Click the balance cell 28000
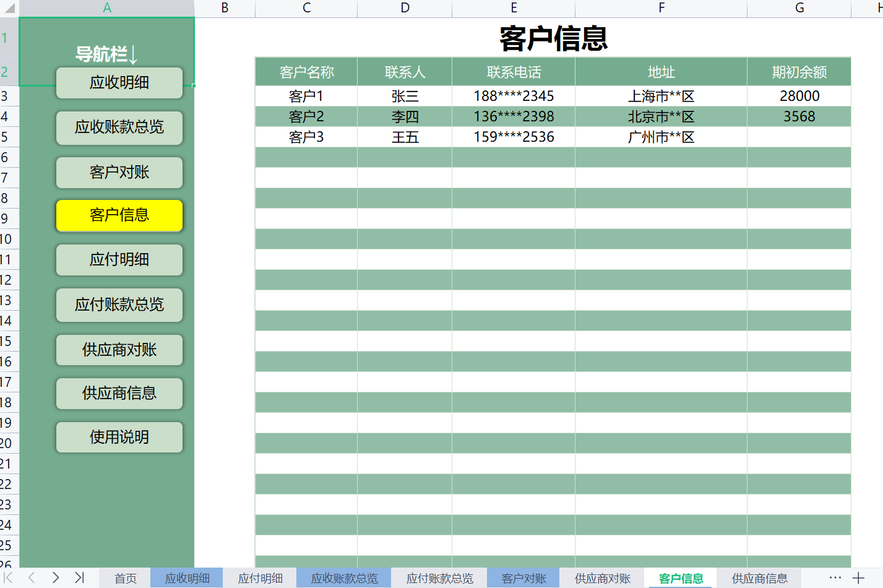The height and width of the screenshot is (588, 883). tap(799, 96)
